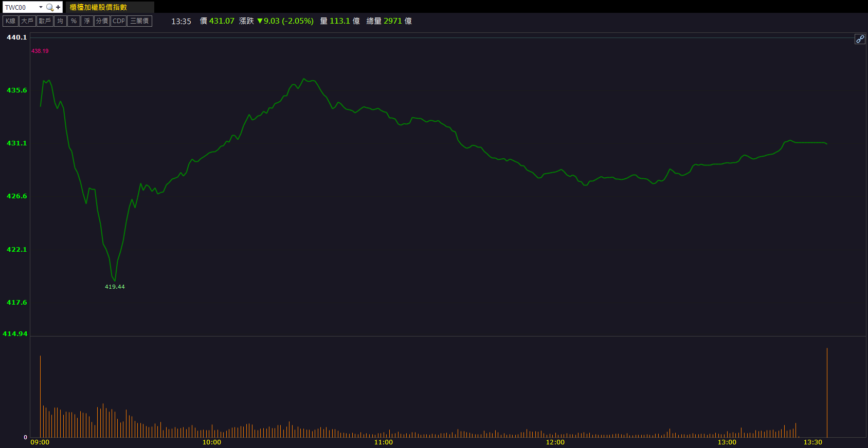Click the 419.44 low price label
868x448 pixels.
click(115, 287)
